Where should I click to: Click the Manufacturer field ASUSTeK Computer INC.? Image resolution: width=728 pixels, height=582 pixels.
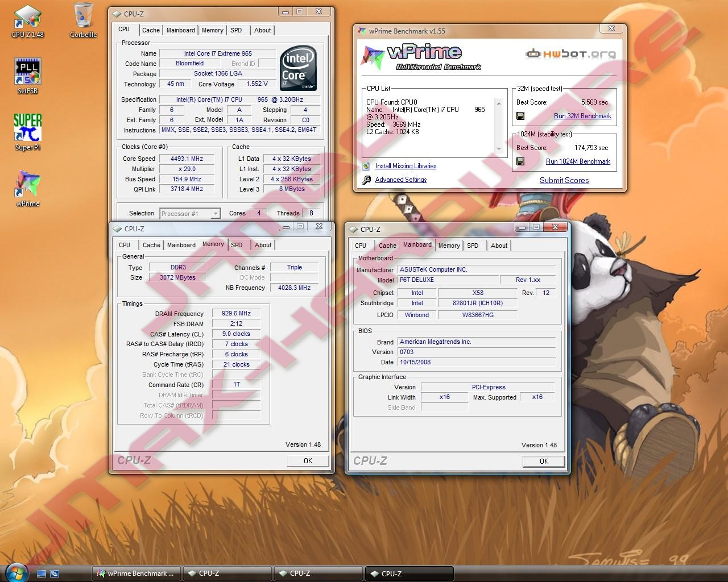[477, 269]
